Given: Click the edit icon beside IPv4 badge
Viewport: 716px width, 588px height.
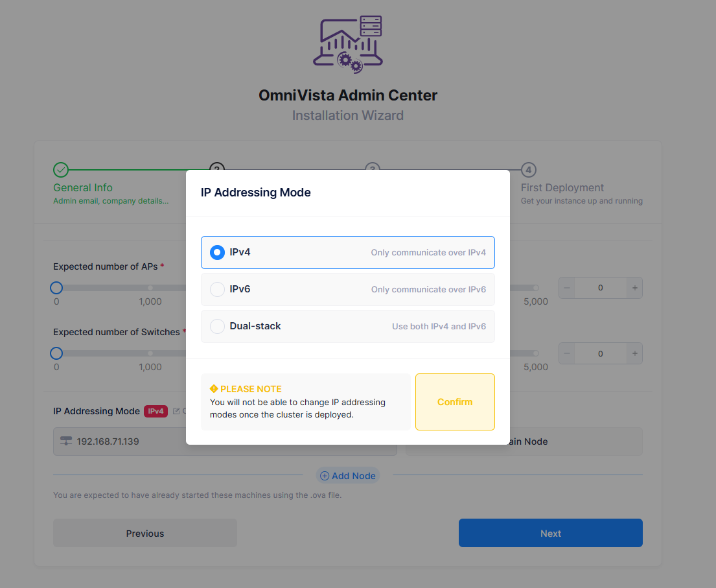Looking at the screenshot, I should click(176, 411).
